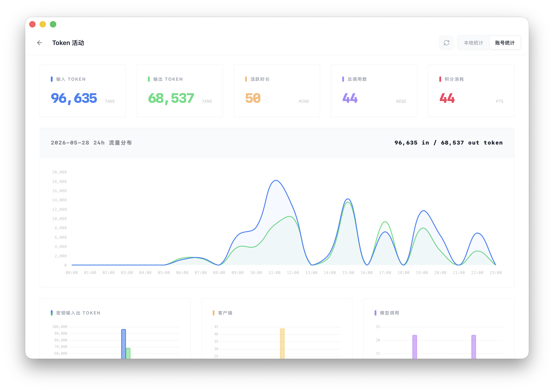Click the 15:00 label on the time axis
Image resolution: width=554 pixels, height=392 pixels.
348,272
